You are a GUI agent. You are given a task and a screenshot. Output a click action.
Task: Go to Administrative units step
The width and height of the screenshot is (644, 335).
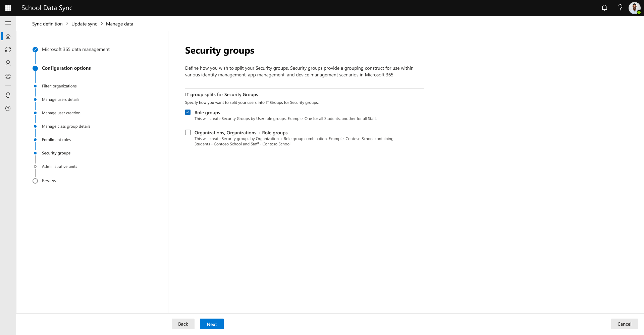point(59,166)
